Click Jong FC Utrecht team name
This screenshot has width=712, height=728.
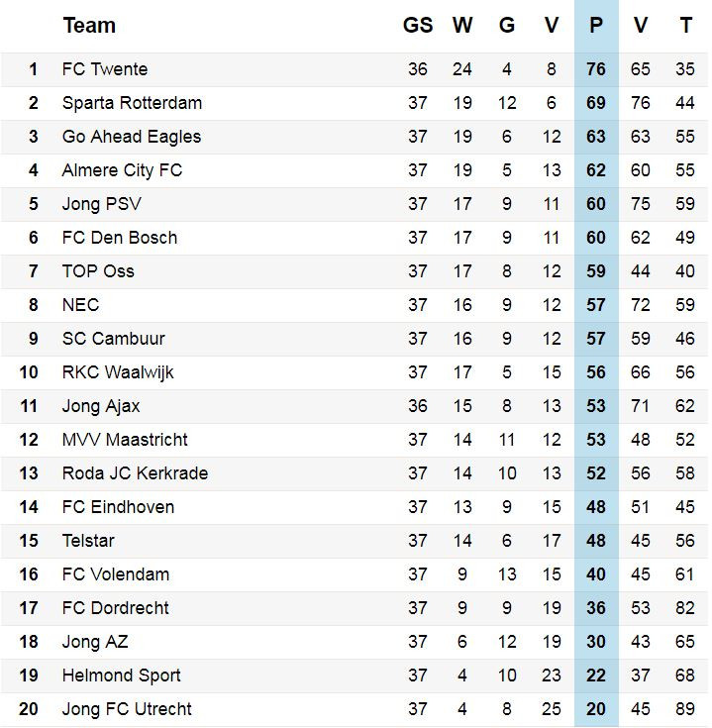pyautogui.click(x=127, y=709)
